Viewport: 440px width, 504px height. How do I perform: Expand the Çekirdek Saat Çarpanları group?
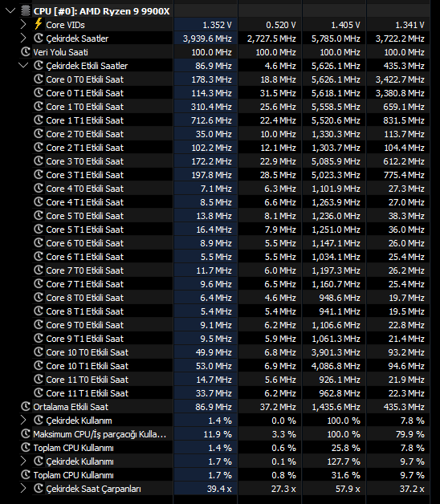pos(23,489)
